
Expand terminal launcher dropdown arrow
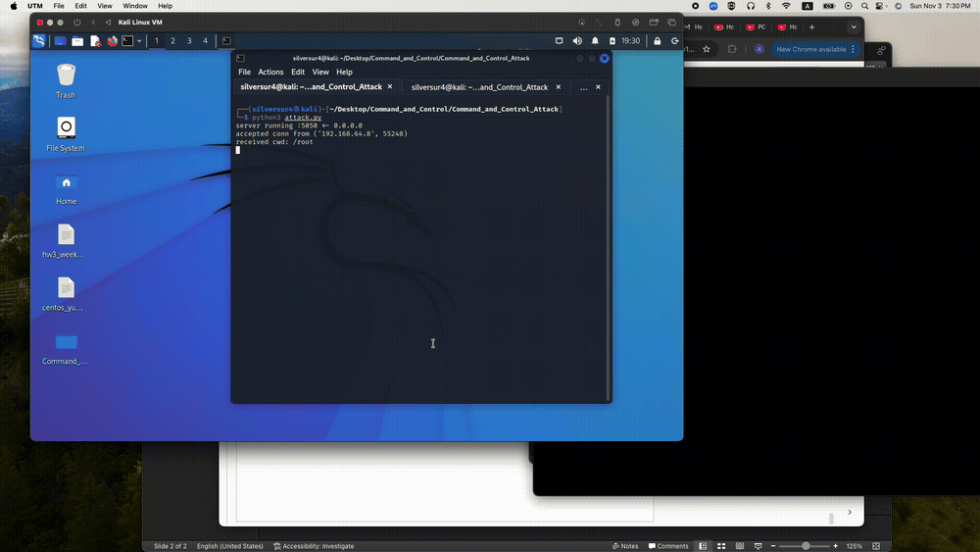coord(139,41)
